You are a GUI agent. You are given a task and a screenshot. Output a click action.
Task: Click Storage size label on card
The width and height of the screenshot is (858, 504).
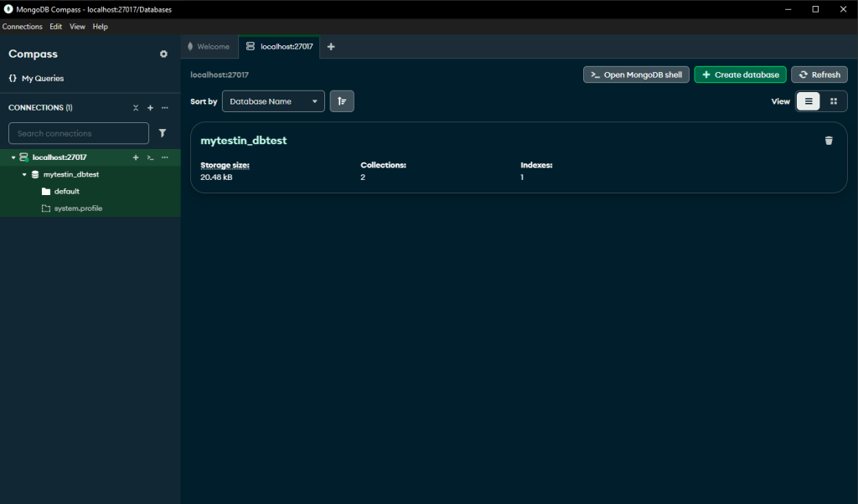click(x=225, y=165)
